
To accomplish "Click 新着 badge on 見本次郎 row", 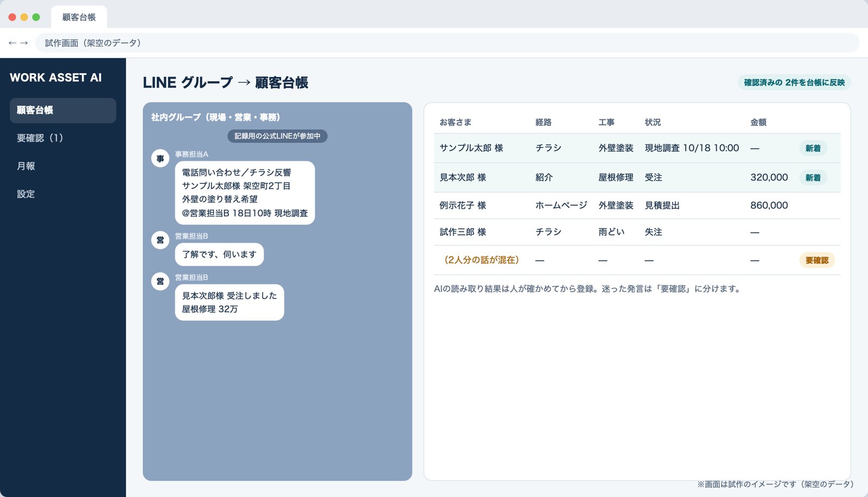I will 813,177.
